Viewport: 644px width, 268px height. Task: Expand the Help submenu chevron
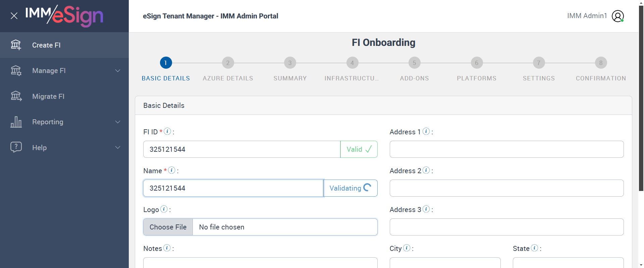118,147
